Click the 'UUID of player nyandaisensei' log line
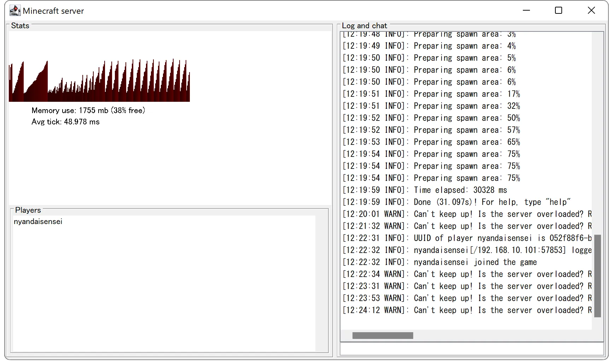Screen dimensions: 613x364 pos(467,238)
